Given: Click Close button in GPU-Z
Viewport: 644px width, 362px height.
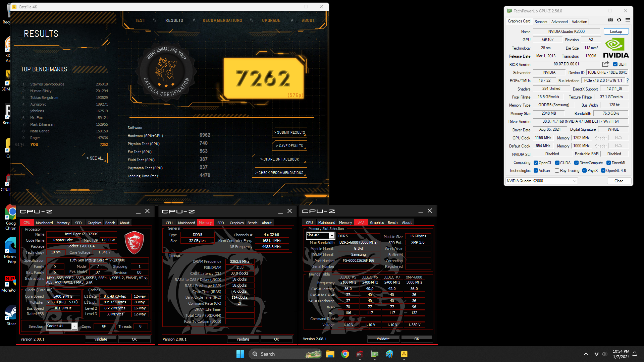Looking at the screenshot, I should click(619, 181).
